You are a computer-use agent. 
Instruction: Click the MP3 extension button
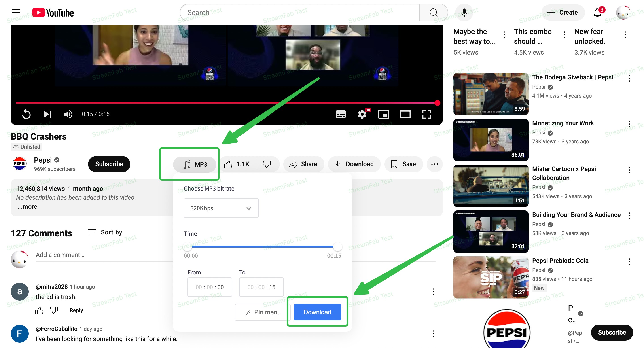point(195,164)
